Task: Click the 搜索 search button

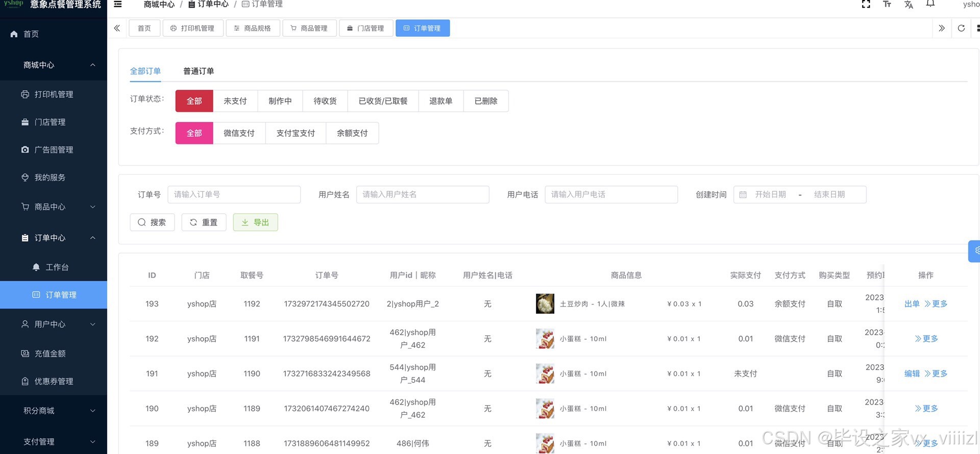Action: 152,222
